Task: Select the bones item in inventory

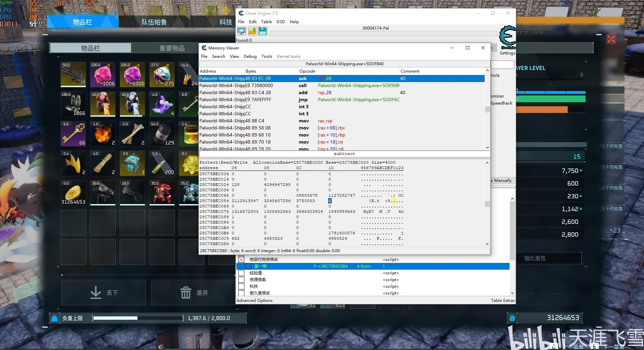Action: [x=132, y=134]
